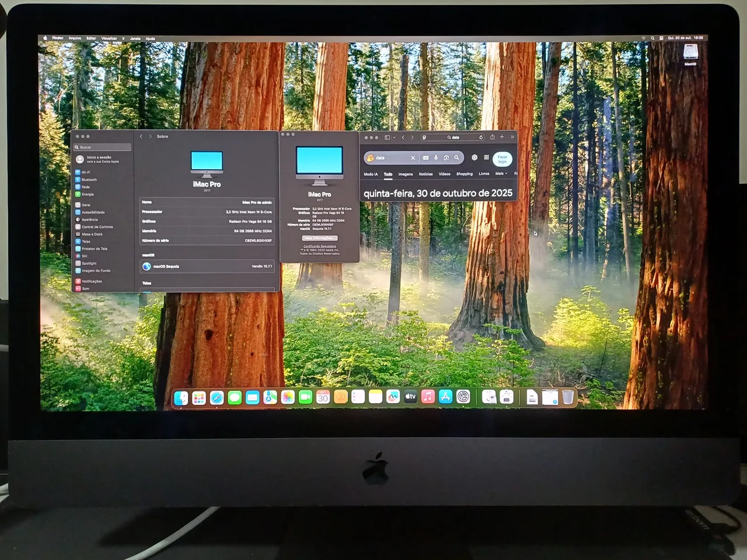Switch to the Imagens tab
Image resolution: width=747 pixels, height=560 pixels.
point(406,174)
